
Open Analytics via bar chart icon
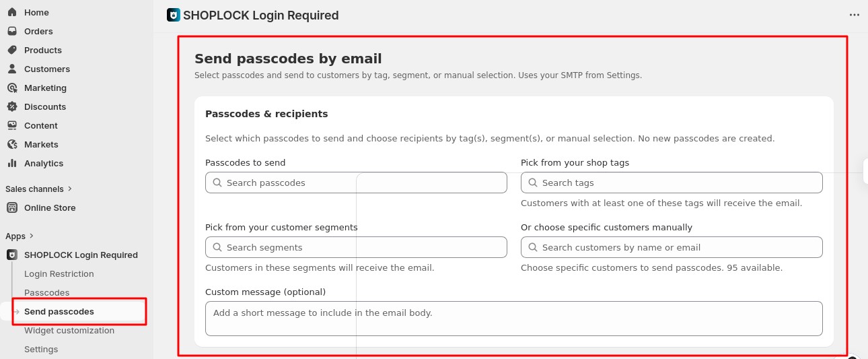12,163
